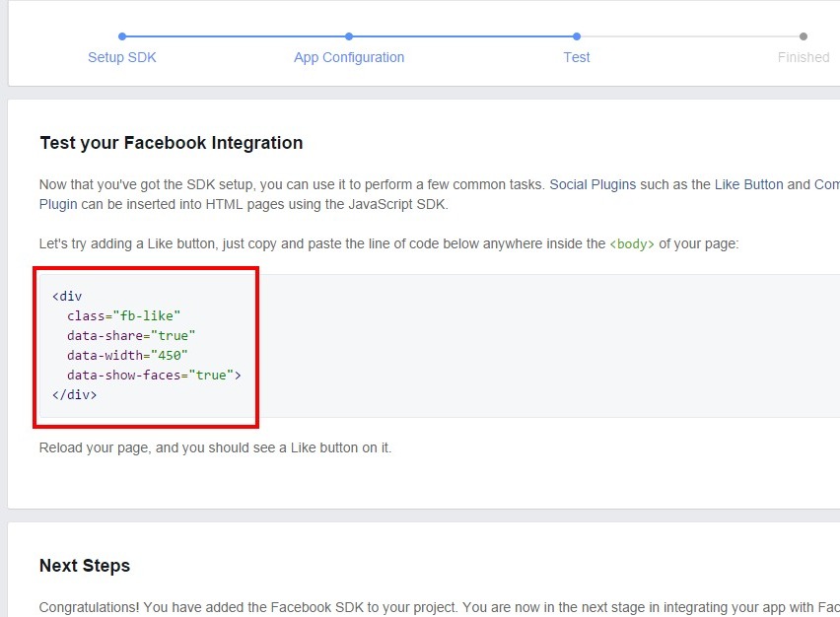Open the App Configuration step
Viewport: 840px width, 617px height.
point(349,57)
